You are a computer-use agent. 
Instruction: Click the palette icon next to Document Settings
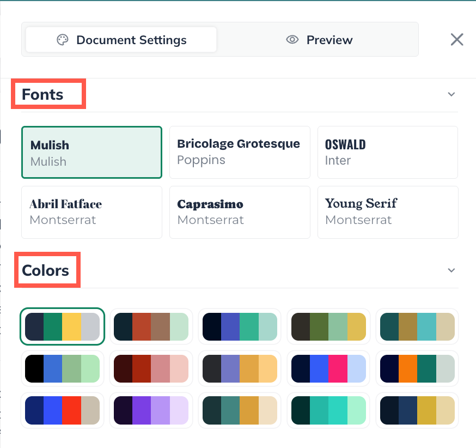(63, 39)
